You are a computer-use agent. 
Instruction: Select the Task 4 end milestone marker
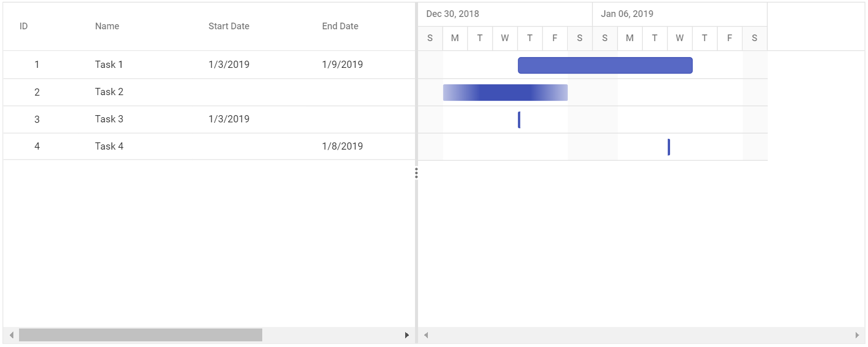click(669, 147)
